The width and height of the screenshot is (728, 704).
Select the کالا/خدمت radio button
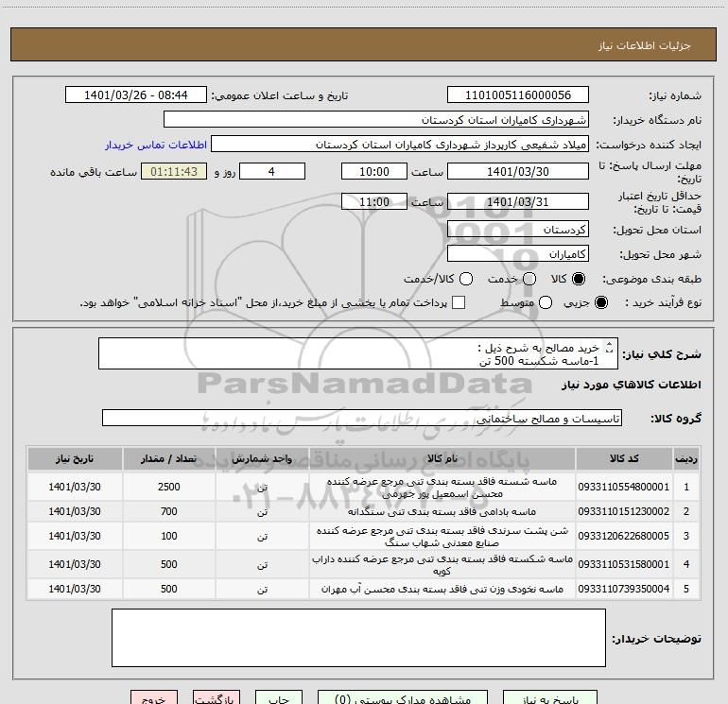466,279
